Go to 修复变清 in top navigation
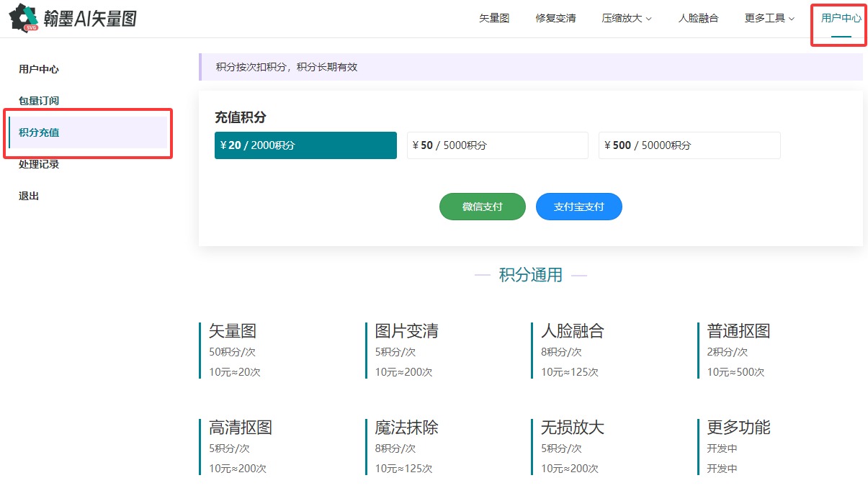This screenshot has height=501, width=868. tap(555, 19)
